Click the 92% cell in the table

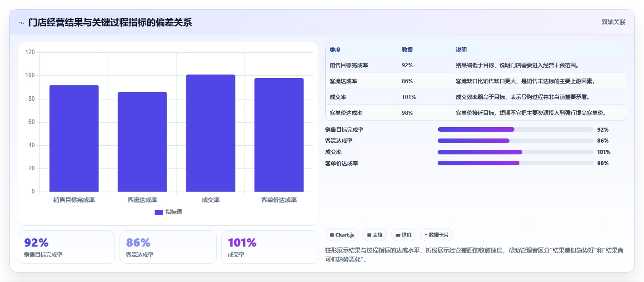coord(407,65)
